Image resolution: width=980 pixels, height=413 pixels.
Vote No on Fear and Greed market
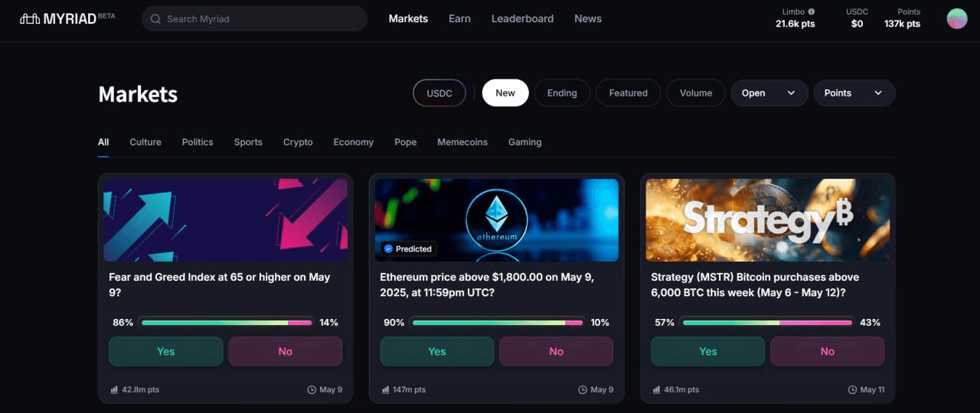(x=285, y=351)
